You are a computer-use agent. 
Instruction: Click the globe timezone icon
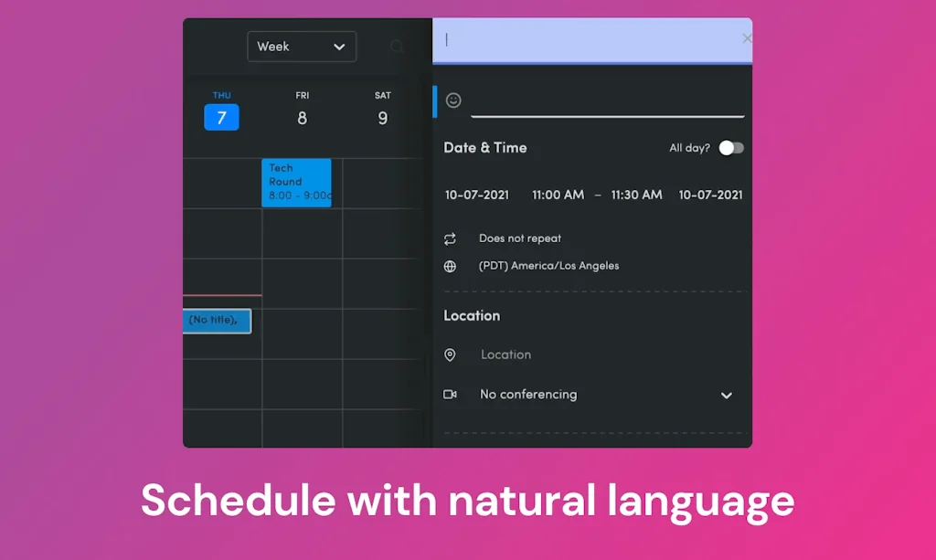tap(450, 267)
